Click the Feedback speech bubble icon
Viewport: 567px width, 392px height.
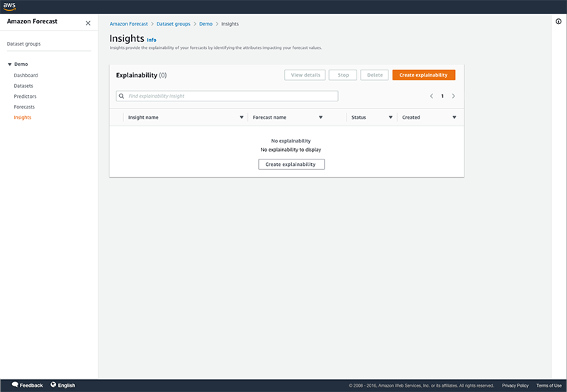[15, 384]
